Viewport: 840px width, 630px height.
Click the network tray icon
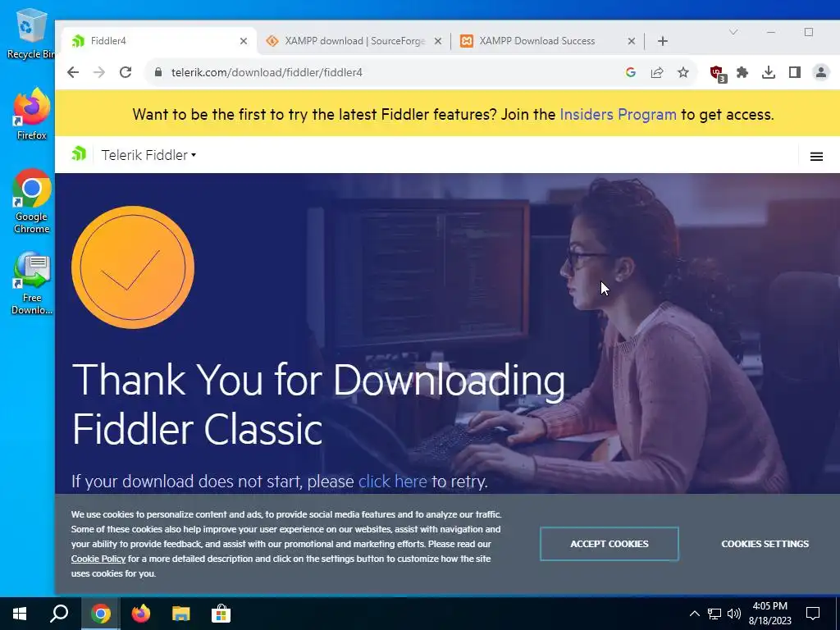[714, 614]
